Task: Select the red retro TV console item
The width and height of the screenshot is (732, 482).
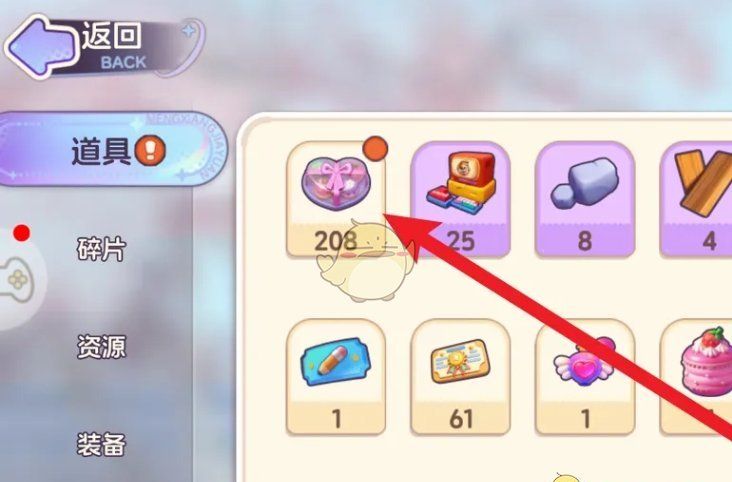Action: (460, 199)
